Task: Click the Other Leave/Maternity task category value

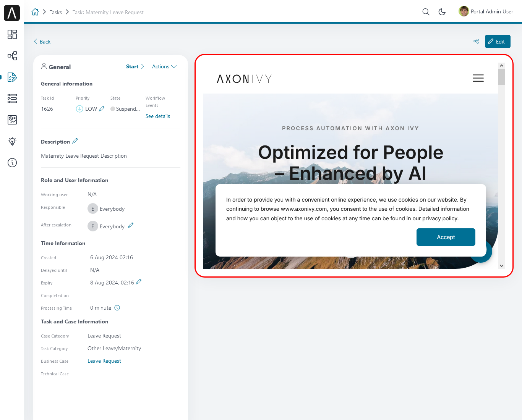Action: click(114, 348)
